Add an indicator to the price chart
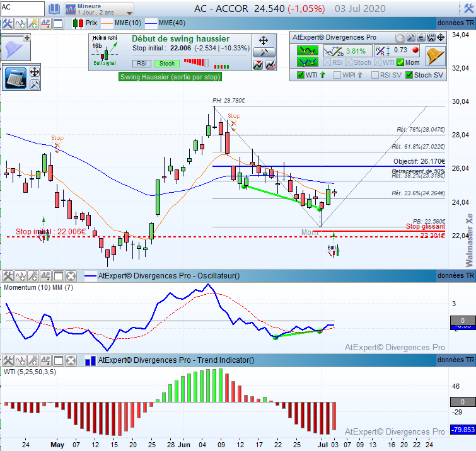476x451 pixels. click(21, 23)
